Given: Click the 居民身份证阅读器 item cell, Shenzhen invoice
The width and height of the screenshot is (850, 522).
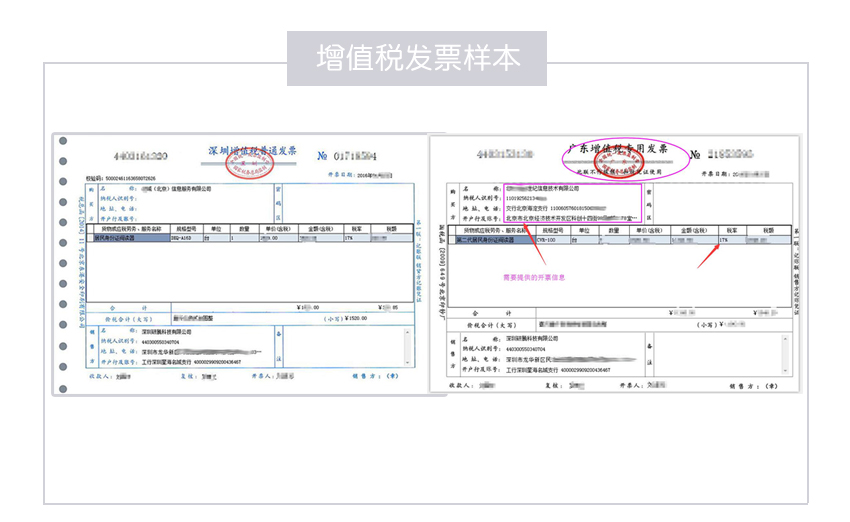Looking at the screenshot, I should coord(132,238).
